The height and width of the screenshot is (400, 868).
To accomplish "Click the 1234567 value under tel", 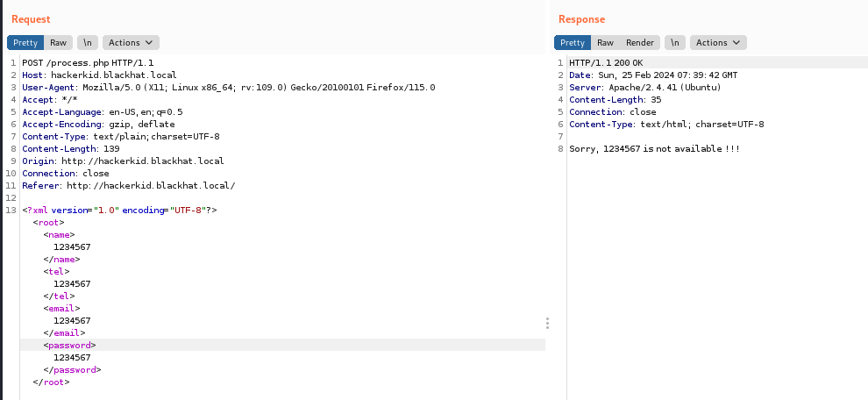I will (x=72, y=283).
